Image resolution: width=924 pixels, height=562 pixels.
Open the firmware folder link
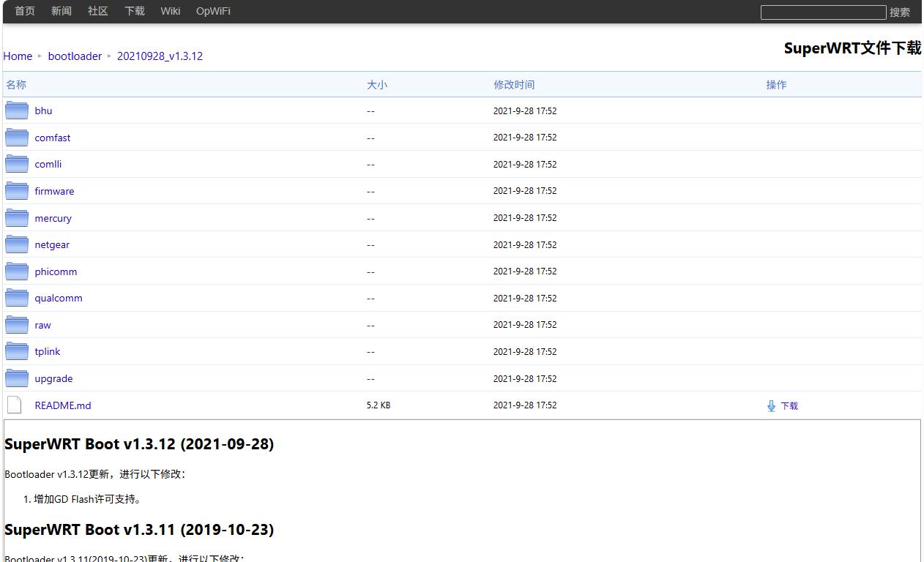click(54, 191)
